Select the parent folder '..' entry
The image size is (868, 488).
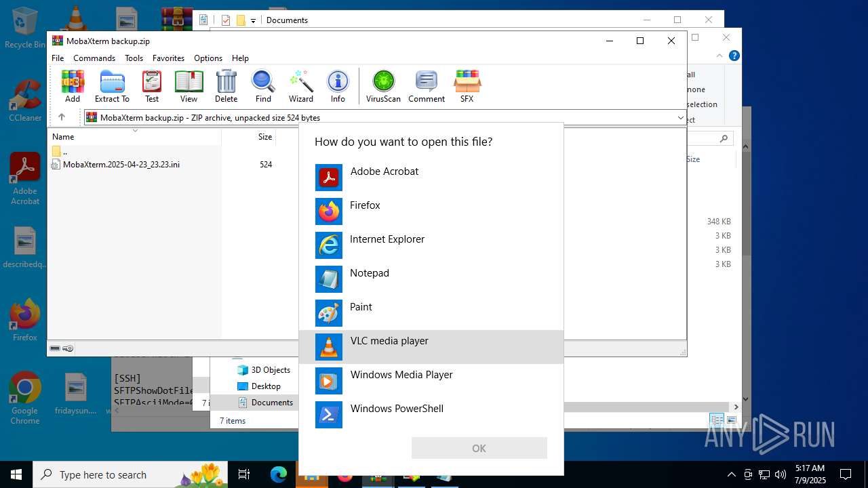(60, 152)
